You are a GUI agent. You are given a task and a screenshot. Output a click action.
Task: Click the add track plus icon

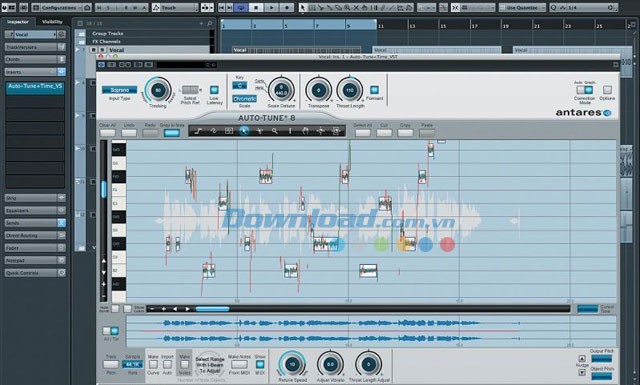click(201, 24)
